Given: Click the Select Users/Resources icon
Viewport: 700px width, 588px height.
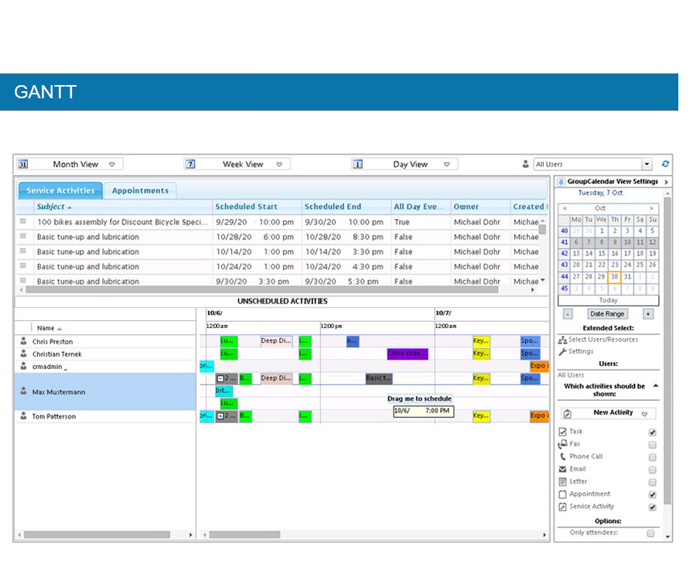Looking at the screenshot, I should click(562, 340).
